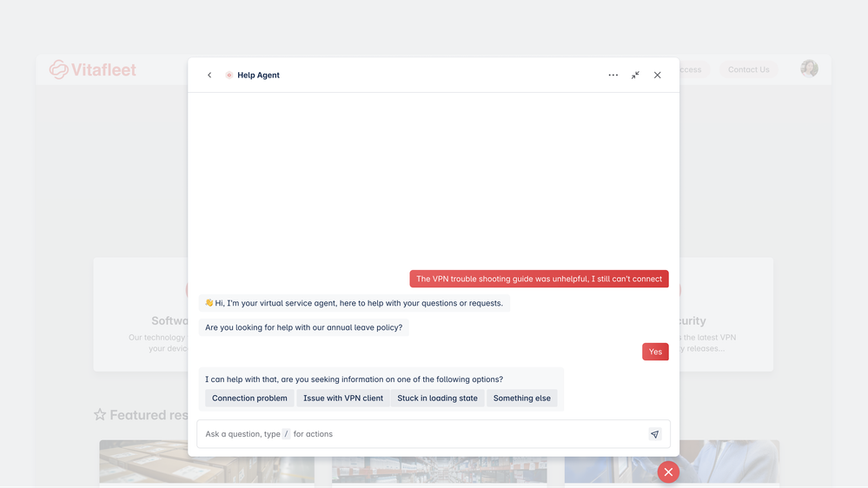Close the Help Agent panel with X
The width and height of the screenshot is (868, 488).
(657, 76)
